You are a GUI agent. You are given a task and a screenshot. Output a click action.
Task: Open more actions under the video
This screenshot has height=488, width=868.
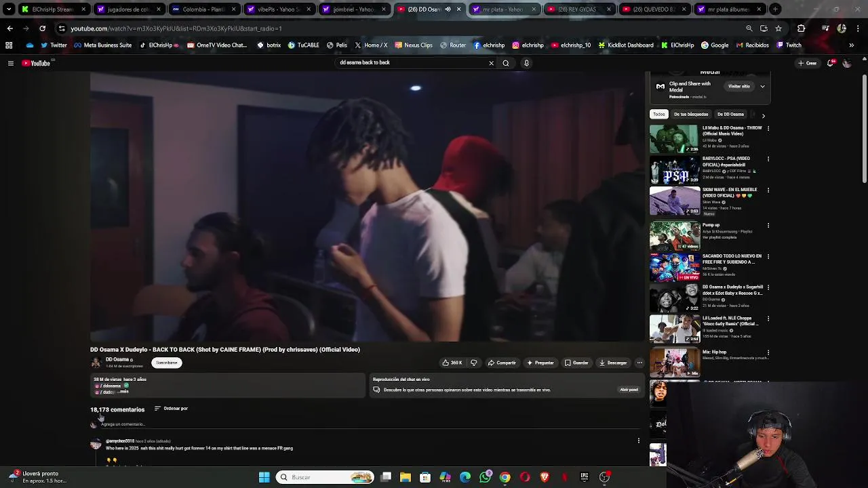639,363
